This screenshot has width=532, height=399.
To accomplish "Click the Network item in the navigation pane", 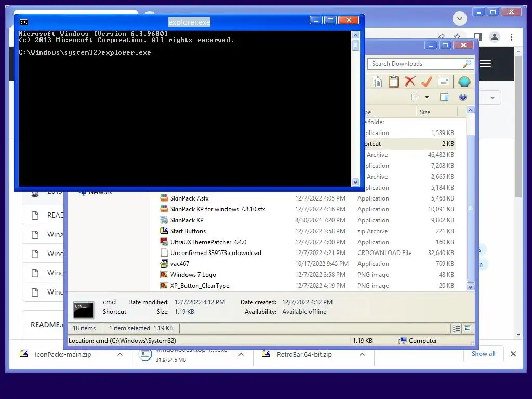I will 95,193.
